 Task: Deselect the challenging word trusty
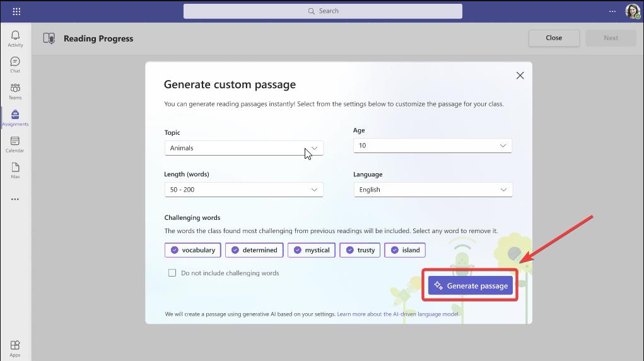(x=360, y=250)
